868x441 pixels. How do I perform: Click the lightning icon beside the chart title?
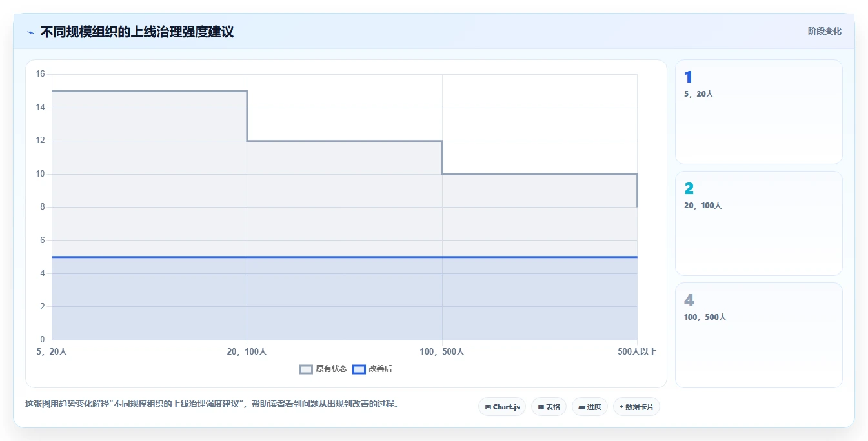coord(30,32)
